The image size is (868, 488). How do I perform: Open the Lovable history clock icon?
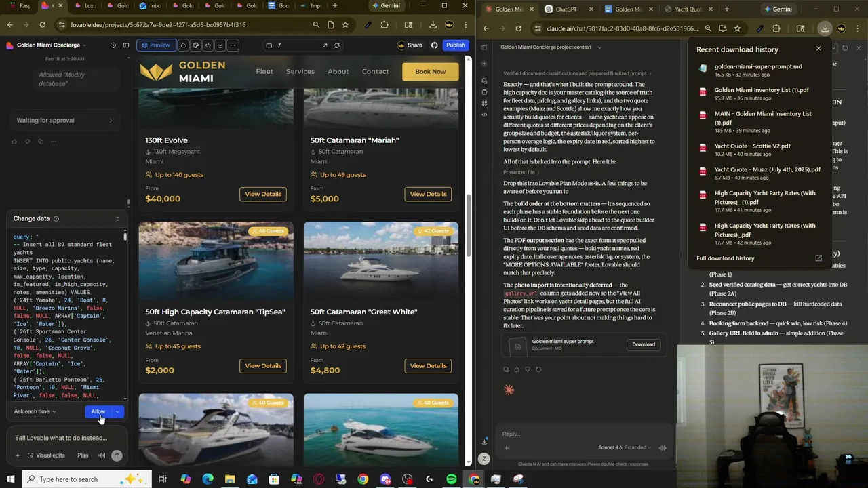(x=113, y=45)
